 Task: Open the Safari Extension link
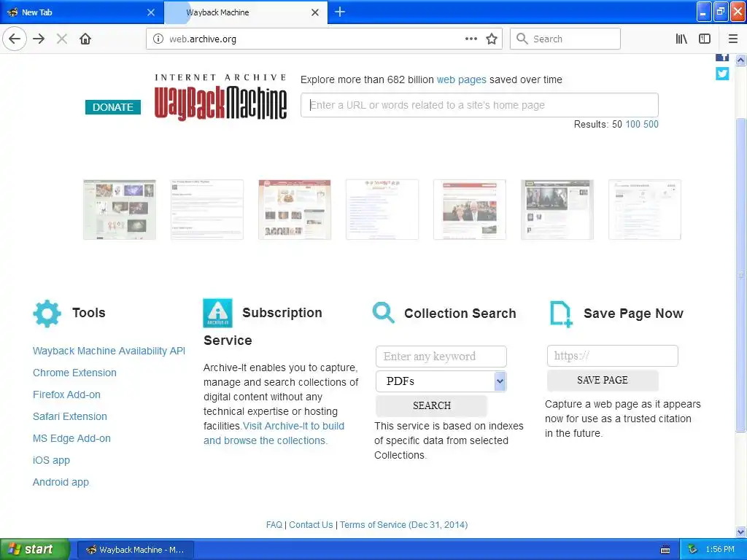tap(69, 416)
